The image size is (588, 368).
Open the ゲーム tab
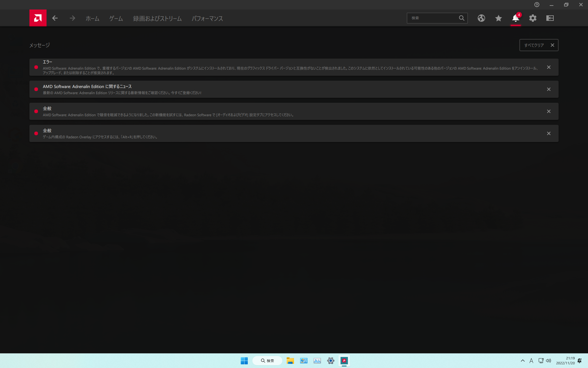116,18
